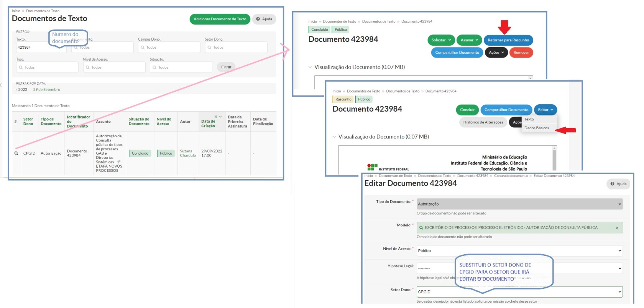This screenshot has height=308, width=644.
Task: Click the document preview scrollbar in the Rascunho panel
Action: point(554,158)
